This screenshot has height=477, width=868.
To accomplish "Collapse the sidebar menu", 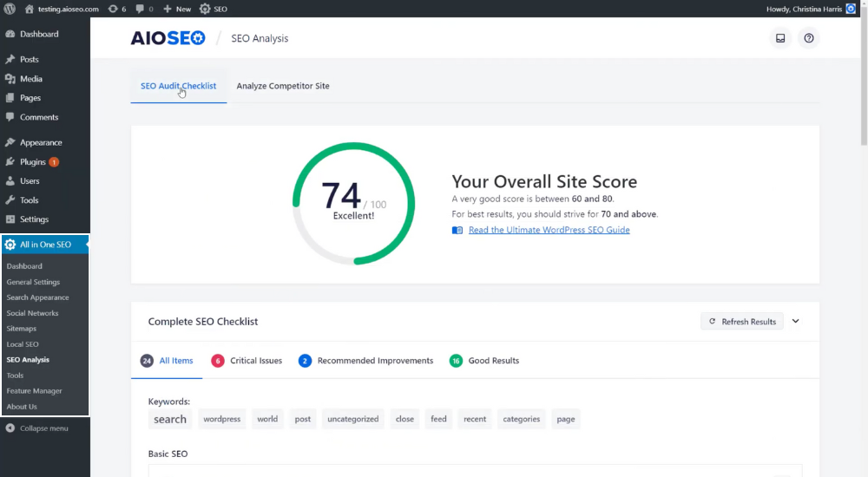I will click(36, 428).
